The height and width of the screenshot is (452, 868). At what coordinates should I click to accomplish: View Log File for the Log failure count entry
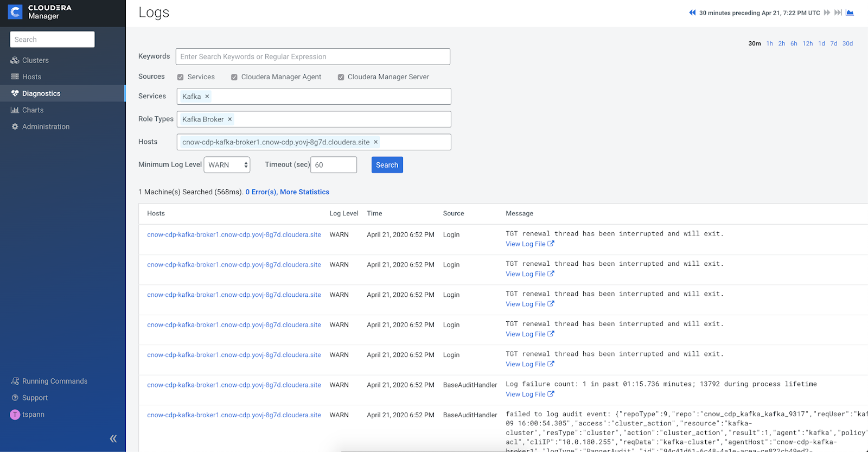pyautogui.click(x=530, y=394)
